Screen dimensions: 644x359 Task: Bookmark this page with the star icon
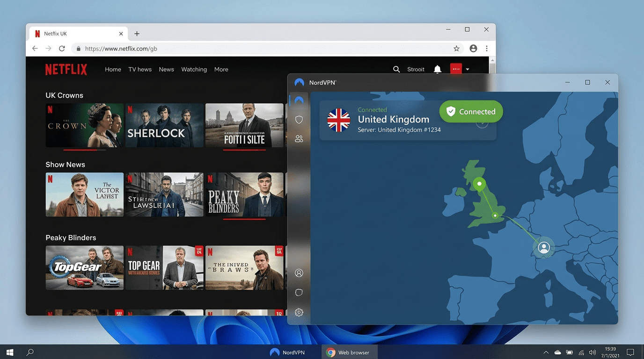point(456,49)
